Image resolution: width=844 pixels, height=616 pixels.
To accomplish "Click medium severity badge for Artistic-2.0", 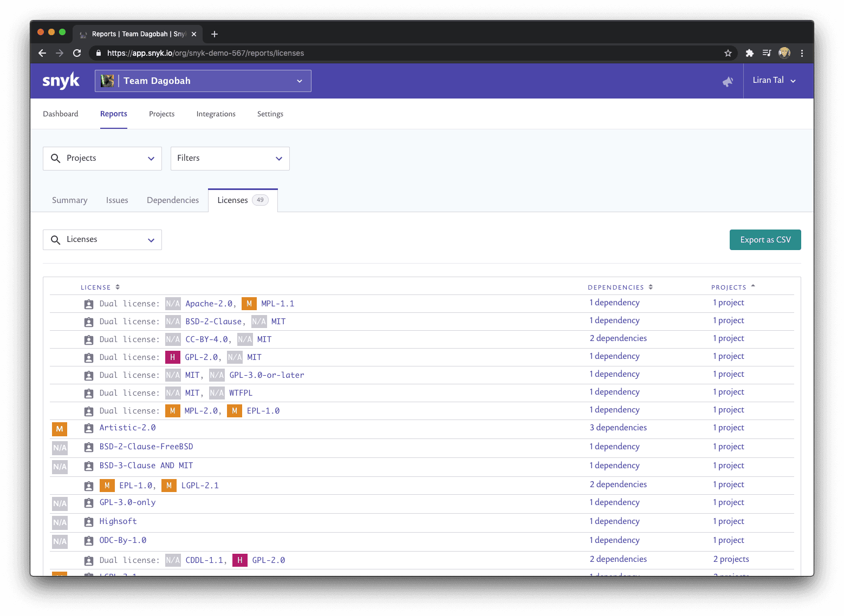I will tap(60, 429).
